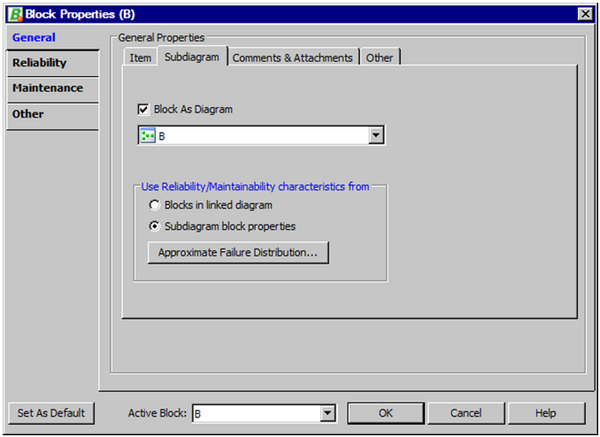
Task: Switch to the Item tab
Action: 140,58
